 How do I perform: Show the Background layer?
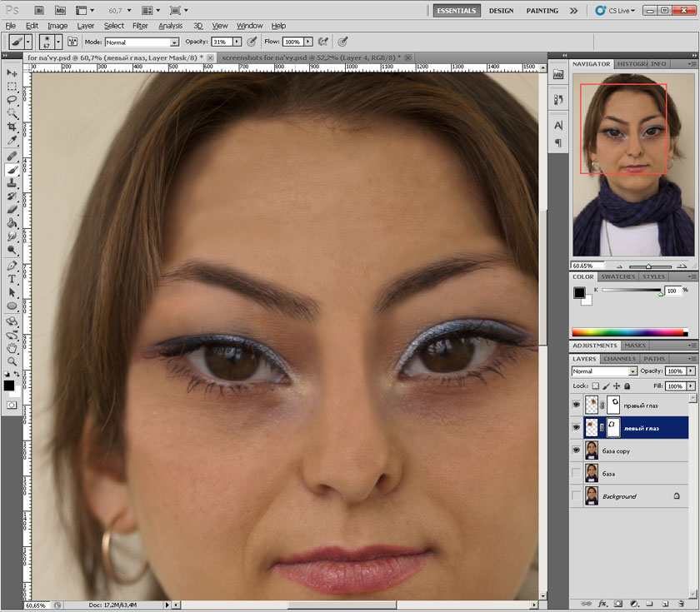pyautogui.click(x=577, y=496)
